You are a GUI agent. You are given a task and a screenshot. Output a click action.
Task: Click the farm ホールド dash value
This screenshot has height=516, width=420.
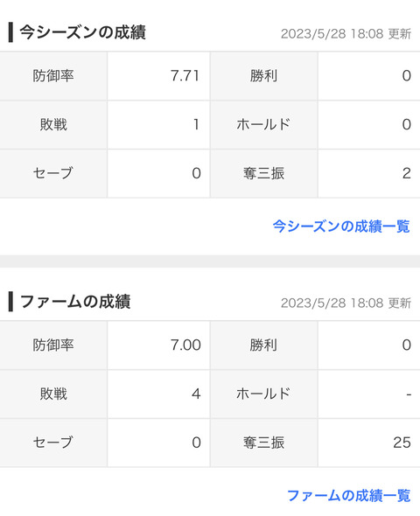click(x=409, y=394)
